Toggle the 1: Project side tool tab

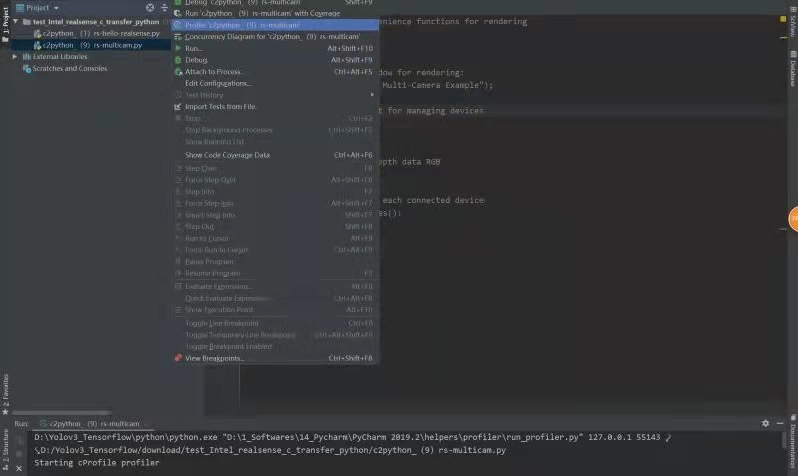click(6, 24)
